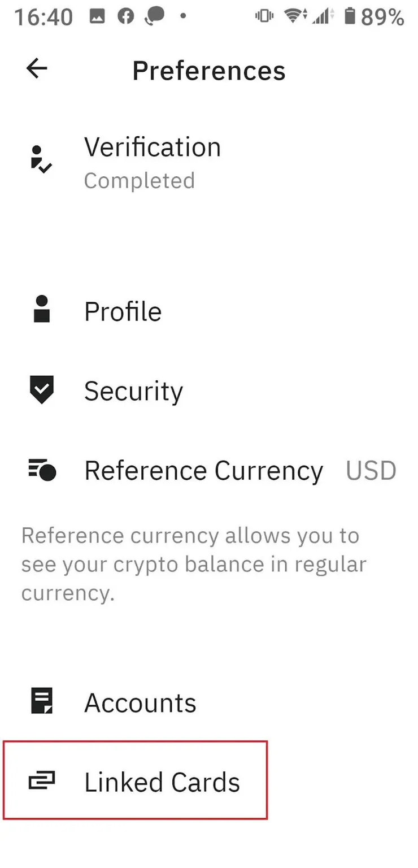Open the Linked Cards entry
418x868 pixels.
[162, 783]
